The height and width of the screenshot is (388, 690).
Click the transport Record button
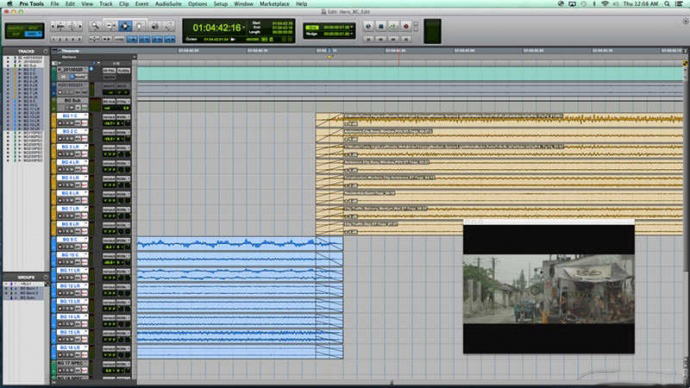point(406,26)
